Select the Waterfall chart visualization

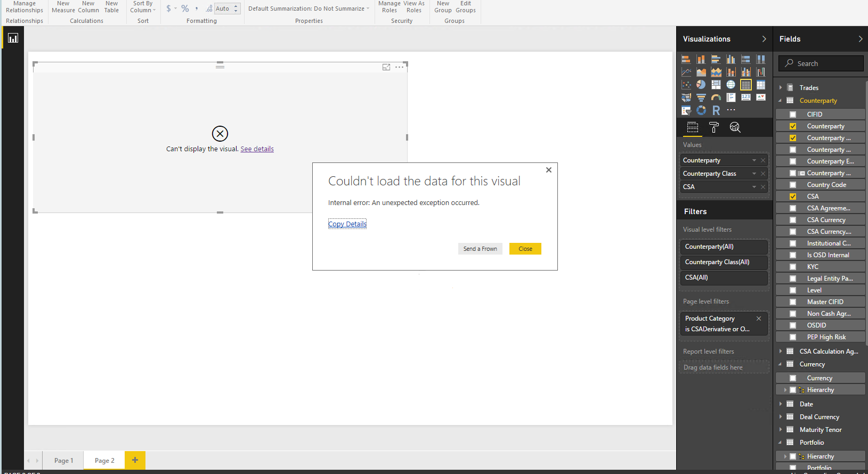[761, 72]
